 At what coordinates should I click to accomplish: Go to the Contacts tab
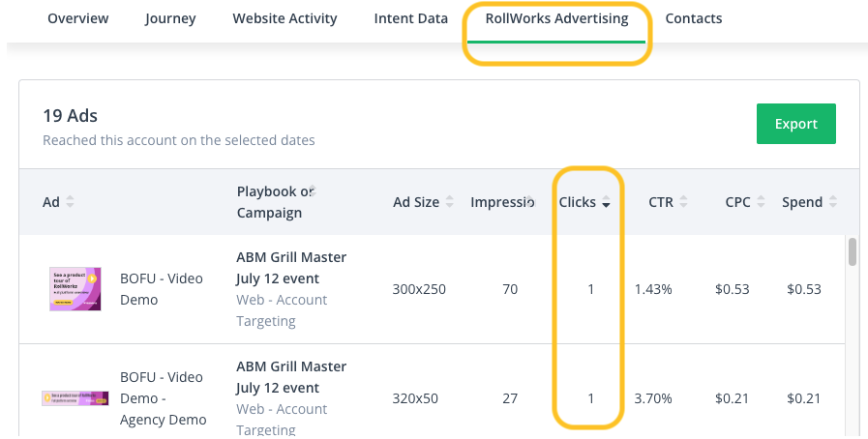pyautogui.click(x=694, y=18)
